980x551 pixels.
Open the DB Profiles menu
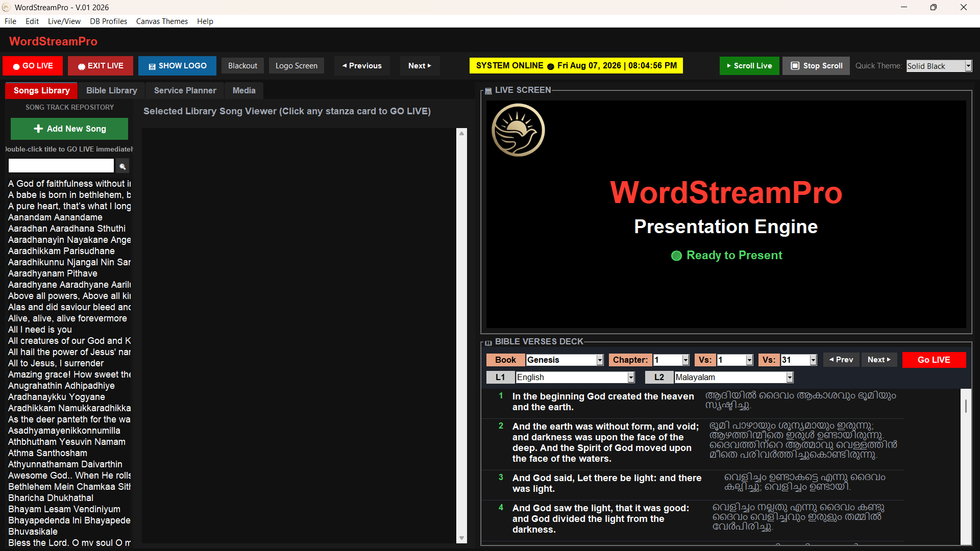pos(109,21)
